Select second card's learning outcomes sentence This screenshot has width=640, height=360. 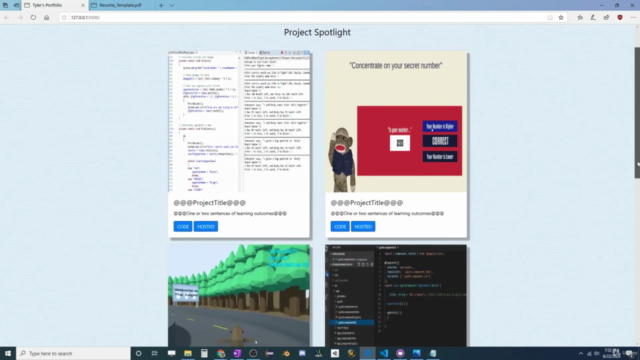point(387,213)
